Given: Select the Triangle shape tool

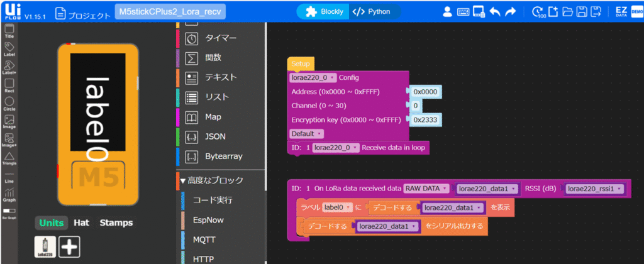Looking at the screenshot, I should (x=9, y=158).
